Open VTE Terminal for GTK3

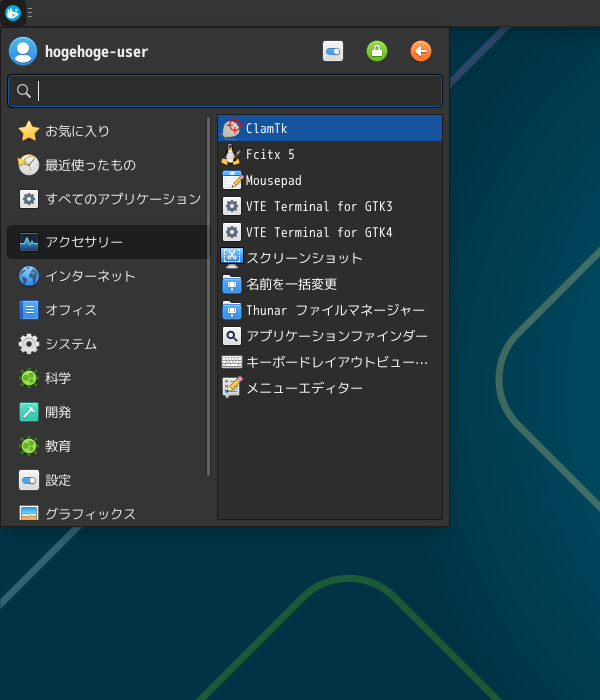click(318, 207)
